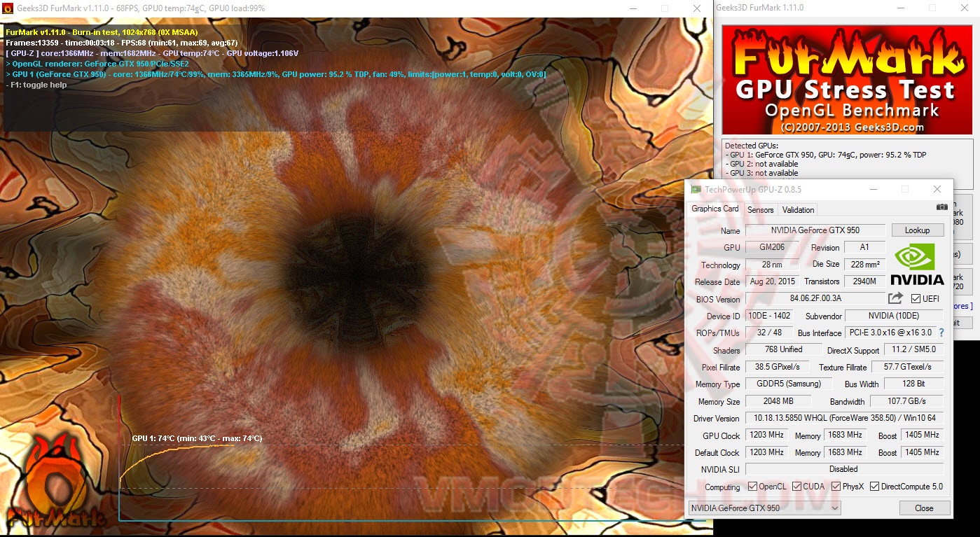Screen dimensions: 980x537
Task: Click the 'Frames:13359' overlay stats line
Action: [x=121, y=43]
